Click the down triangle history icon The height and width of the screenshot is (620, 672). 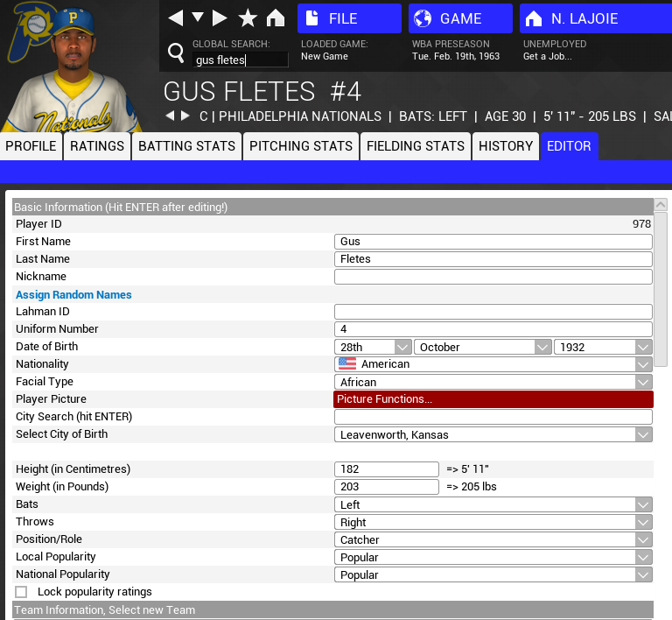tap(198, 18)
